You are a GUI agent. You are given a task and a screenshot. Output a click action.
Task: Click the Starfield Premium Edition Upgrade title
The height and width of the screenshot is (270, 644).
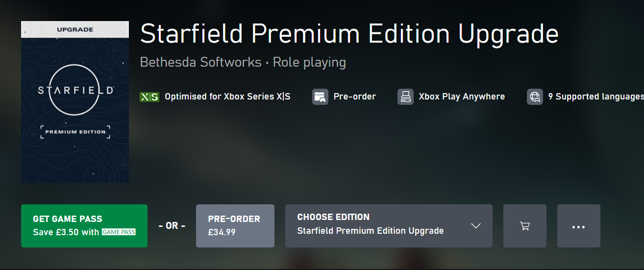tap(349, 34)
